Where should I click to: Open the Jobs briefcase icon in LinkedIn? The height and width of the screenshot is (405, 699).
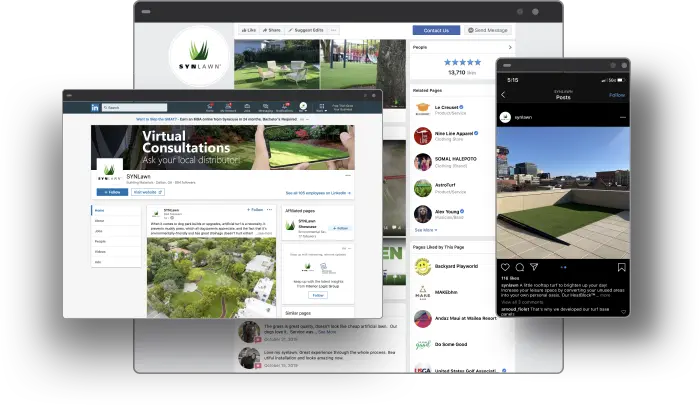click(247, 107)
